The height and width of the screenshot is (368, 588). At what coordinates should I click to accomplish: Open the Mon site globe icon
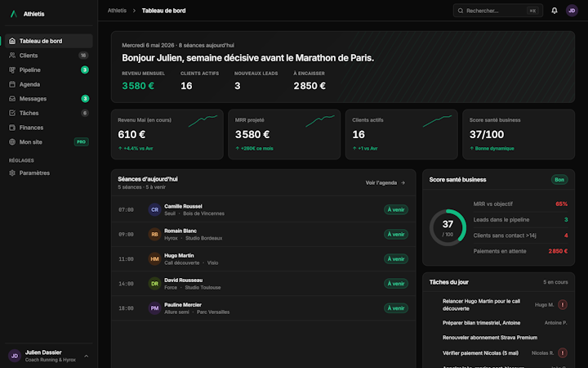point(12,142)
